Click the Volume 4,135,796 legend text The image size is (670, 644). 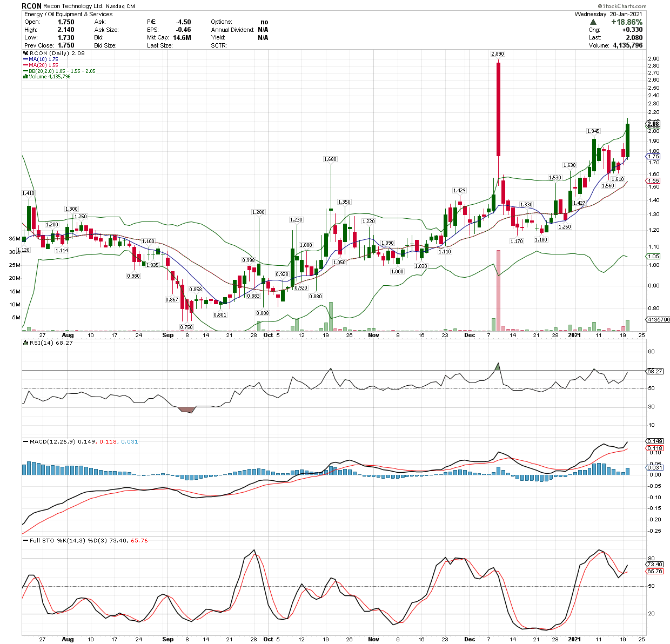(x=50, y=77)
